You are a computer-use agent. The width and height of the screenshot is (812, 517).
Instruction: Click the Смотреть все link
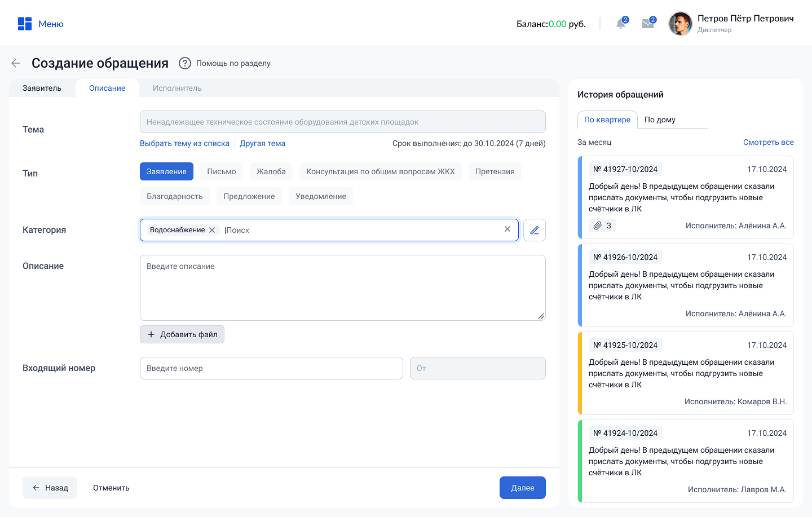click(x=768, y=142)
